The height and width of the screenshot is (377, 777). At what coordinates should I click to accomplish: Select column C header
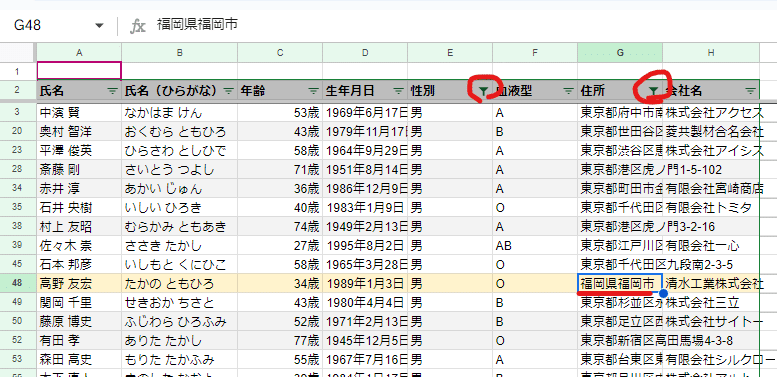pyautogui.click(x=280, y=53)
